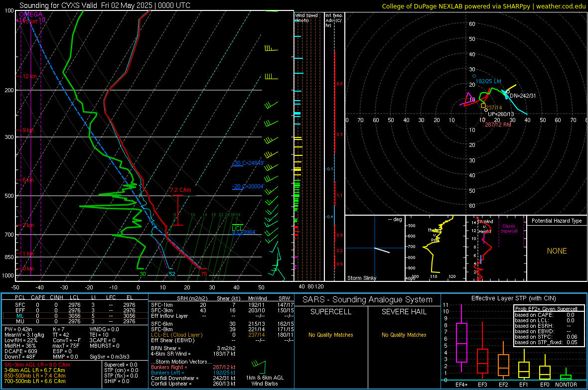Click the 1km & 6km AGL wind barb icon
Image resolution: width=588 pixels, height=390 pixels.
pyautogui.click(x=259, y=367)
